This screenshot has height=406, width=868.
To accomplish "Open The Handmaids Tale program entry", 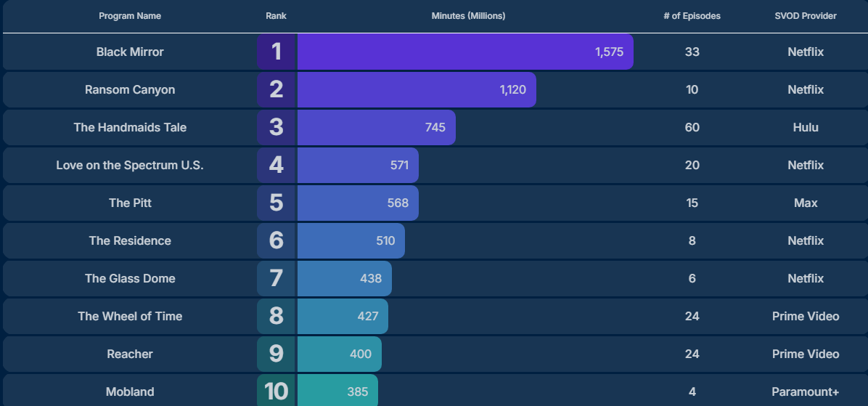I will (x=130, y=128).
